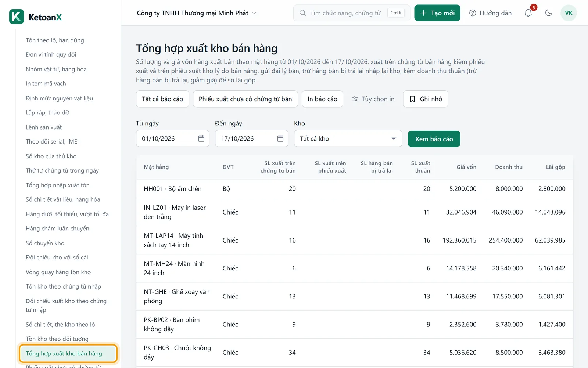Open Sổ kho của thủ kho
The width and height of the screenshot is (588, 368).
[x=51, y=156]
